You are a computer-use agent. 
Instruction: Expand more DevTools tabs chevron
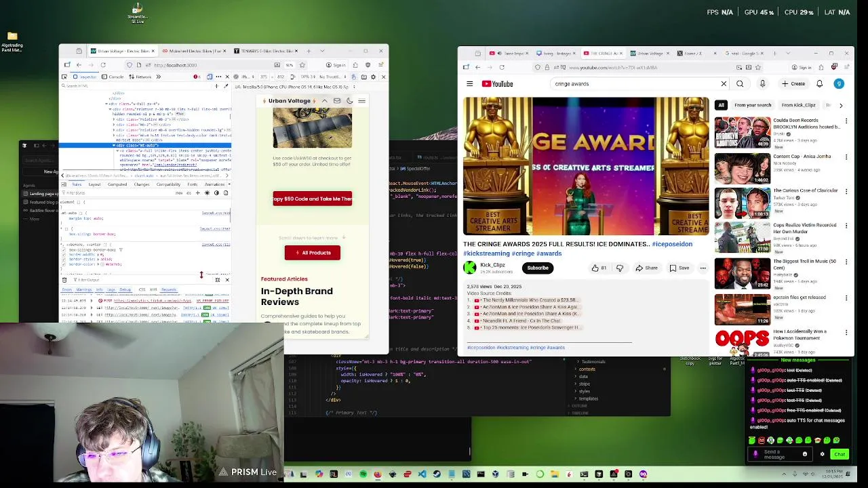(159, 77)
